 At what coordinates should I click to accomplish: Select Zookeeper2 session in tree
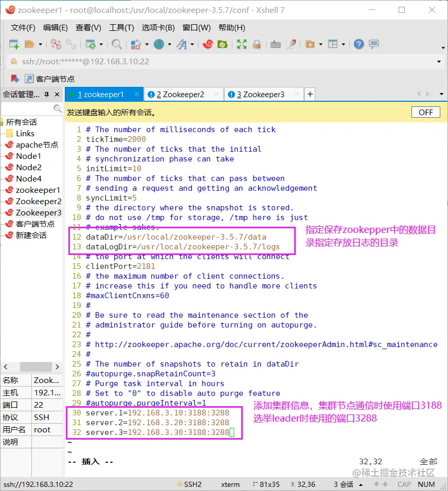38,202
